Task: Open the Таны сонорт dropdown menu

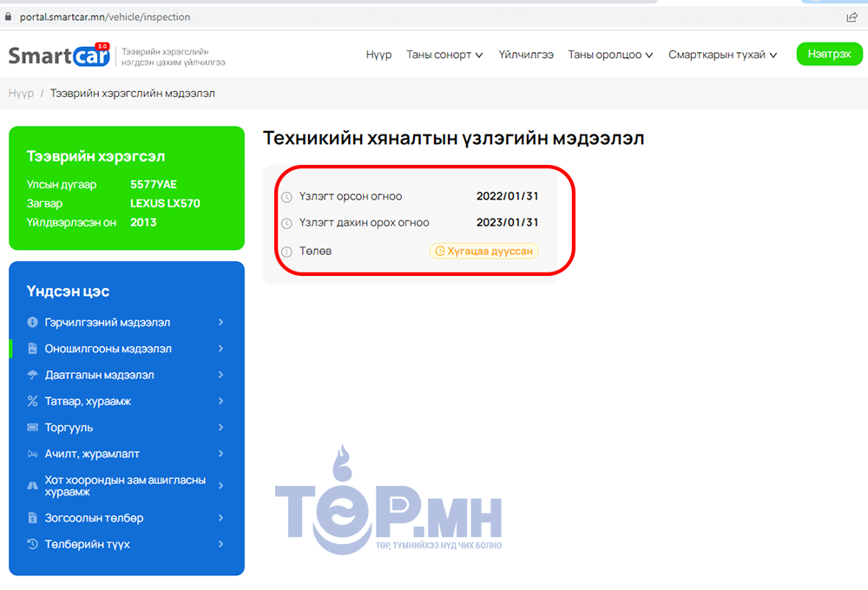Action: tap(444, 55)
